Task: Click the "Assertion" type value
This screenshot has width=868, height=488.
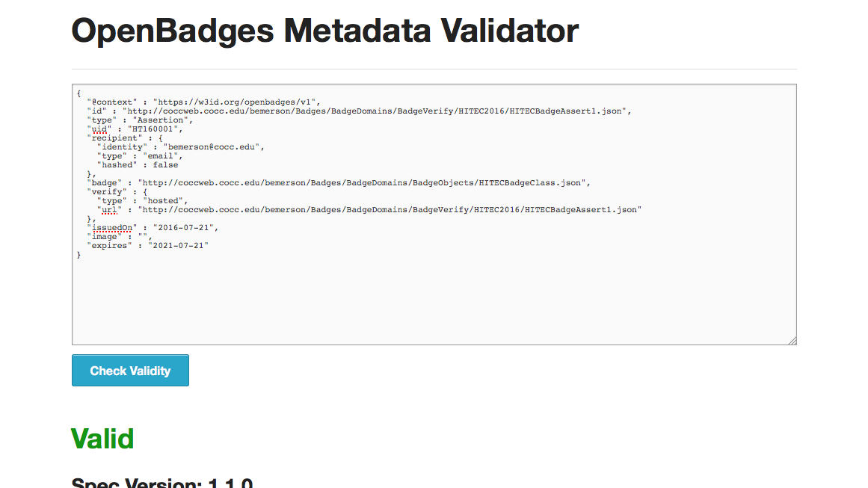Action: click(x=162, y=120)
